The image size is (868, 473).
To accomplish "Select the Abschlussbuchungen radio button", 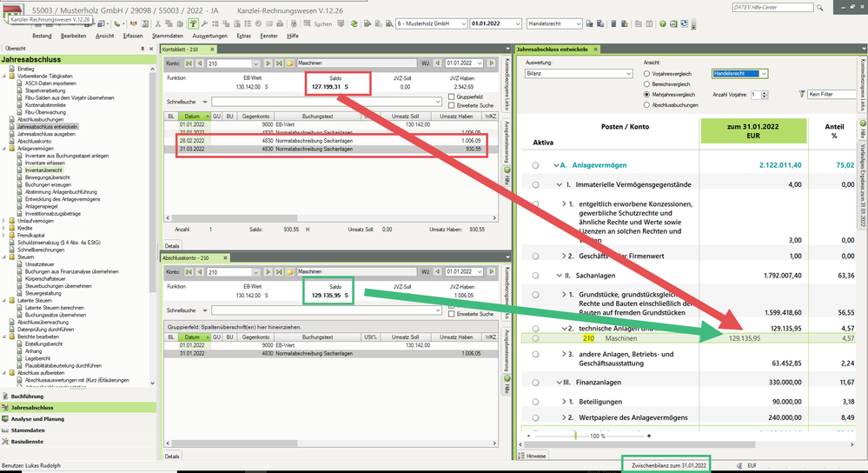I will click(647, 104).
